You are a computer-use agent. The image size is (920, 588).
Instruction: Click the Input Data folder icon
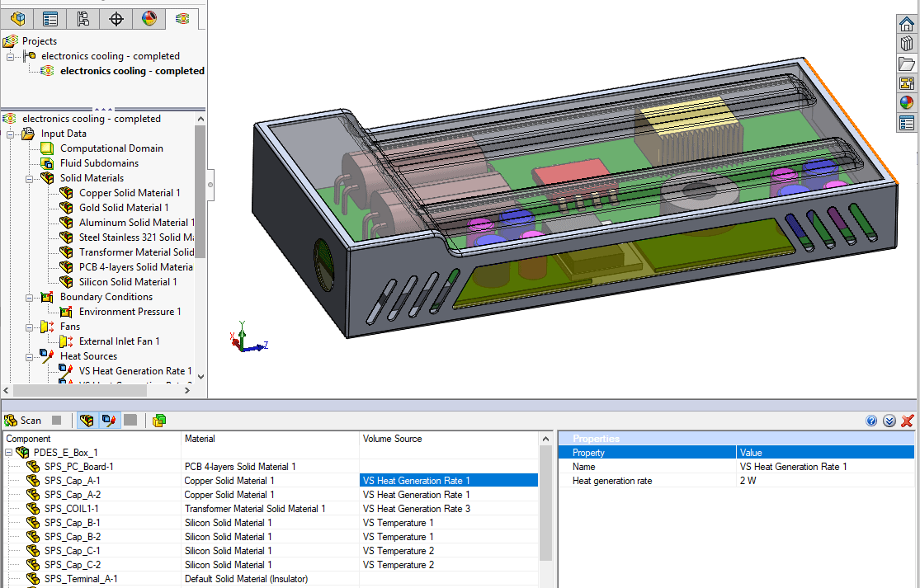coord(28,134)
